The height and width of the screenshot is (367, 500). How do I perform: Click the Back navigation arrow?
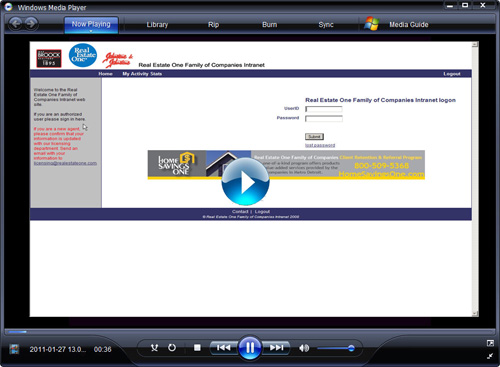(x=15, y=24)
